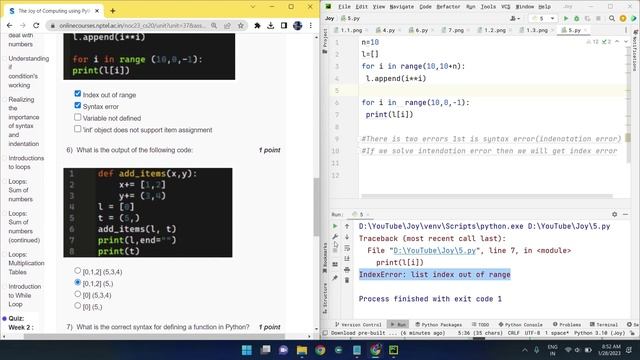Screen dimensions: 640x360
Task: Select answer '[0,1,2] (5,3,4)'
Action: tap(78, 271)
